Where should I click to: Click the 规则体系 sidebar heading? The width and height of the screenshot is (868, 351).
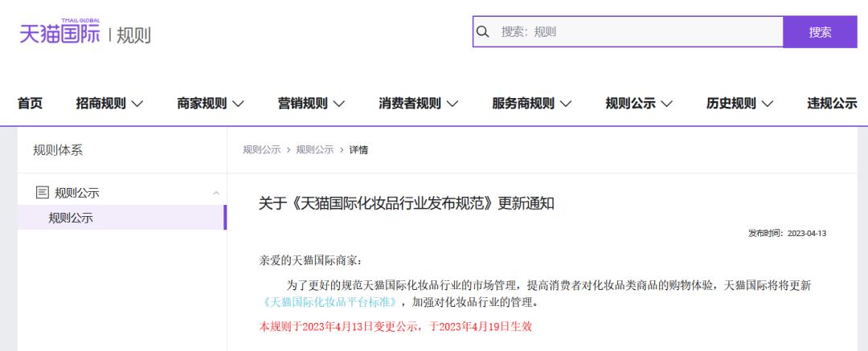tap(58, 150)
